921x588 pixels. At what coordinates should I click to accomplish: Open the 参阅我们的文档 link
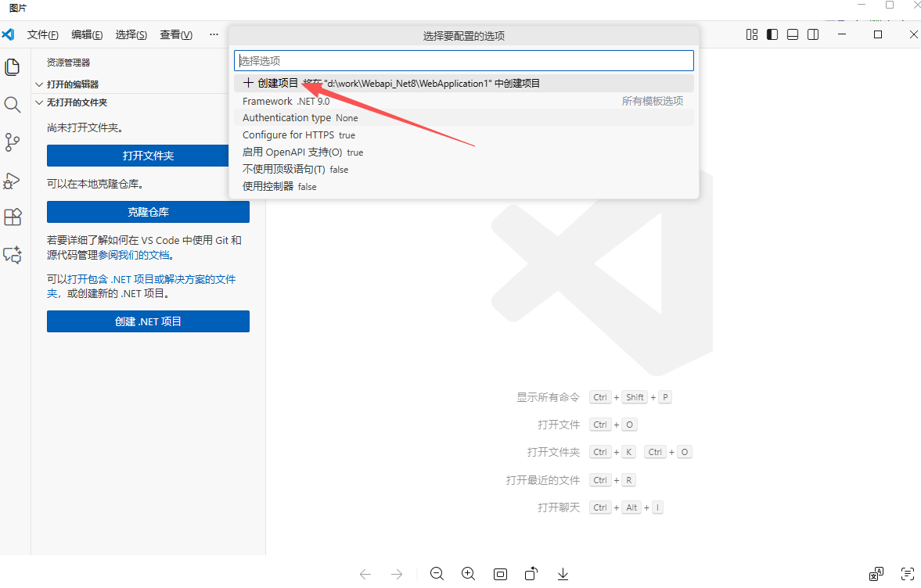[x=133, y=255]
